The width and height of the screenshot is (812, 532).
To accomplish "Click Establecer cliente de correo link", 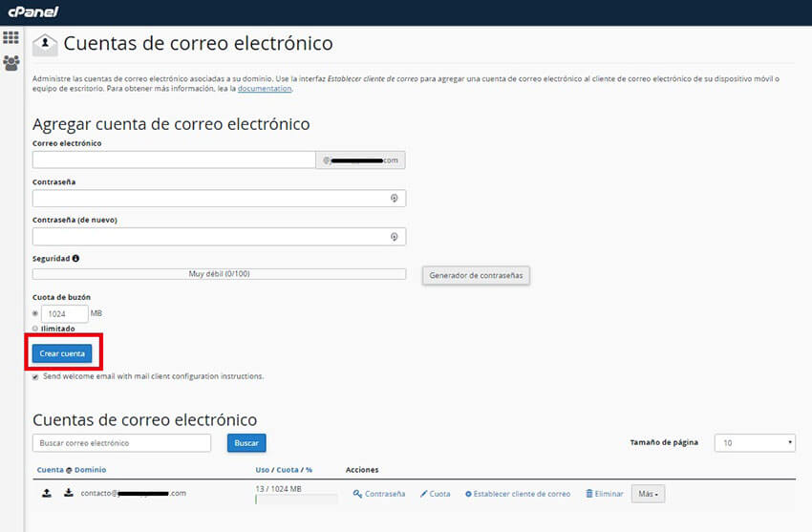I will click(518, 494).
